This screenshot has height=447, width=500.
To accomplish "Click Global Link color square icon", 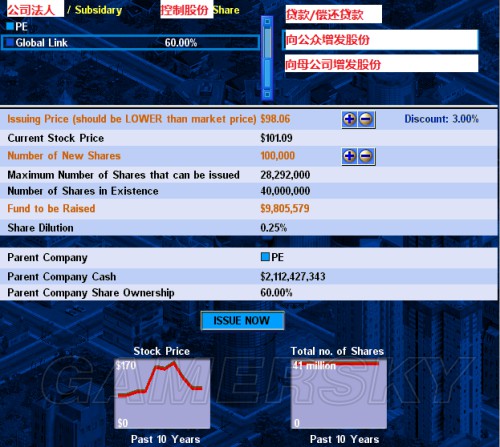I will click(10, 42).
